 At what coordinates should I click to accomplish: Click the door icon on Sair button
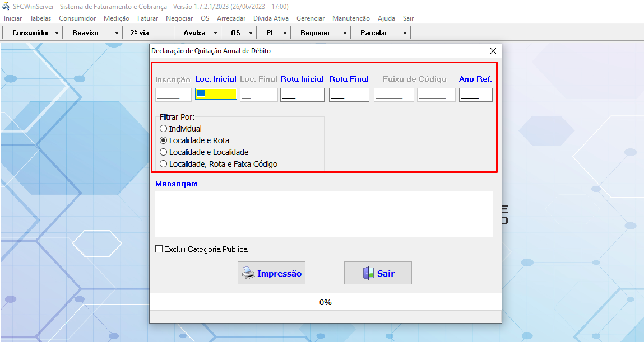368,273
